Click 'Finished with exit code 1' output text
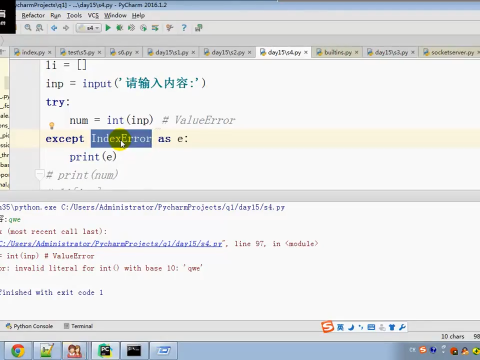Screen dimensions: 480x360 (x=51, y=292)
